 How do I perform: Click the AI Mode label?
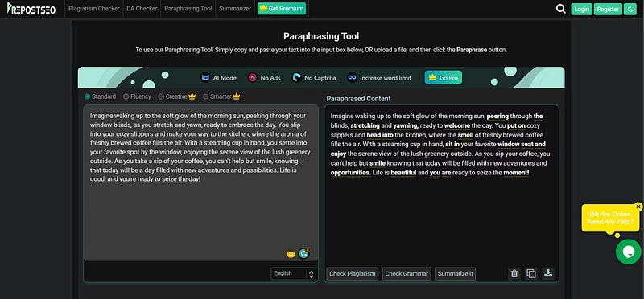225,77
